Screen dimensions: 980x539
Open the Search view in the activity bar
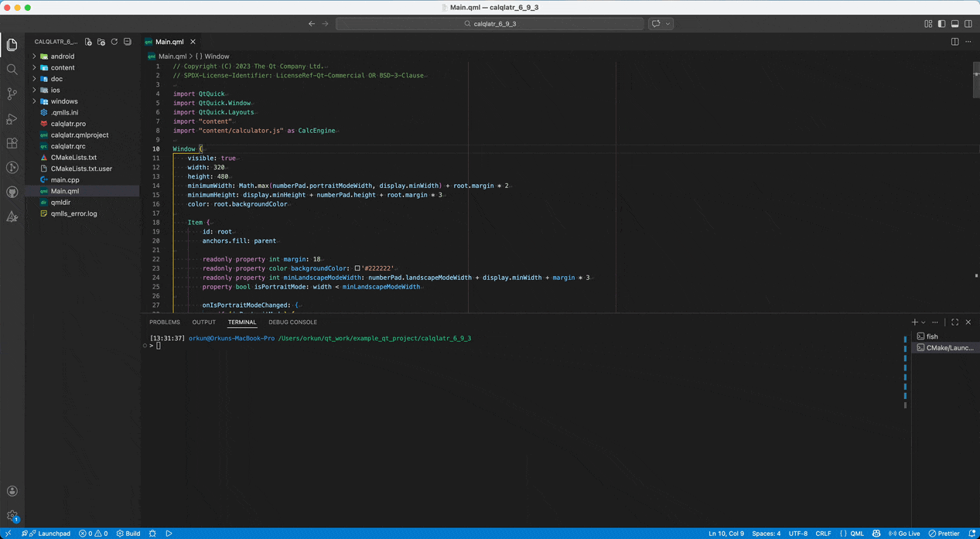pos(12,69)
